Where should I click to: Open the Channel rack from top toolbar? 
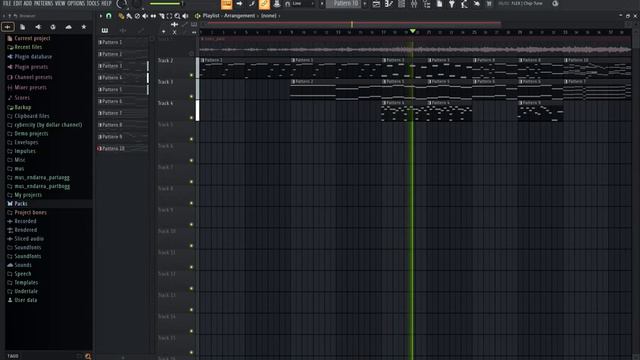coord(401,4)
